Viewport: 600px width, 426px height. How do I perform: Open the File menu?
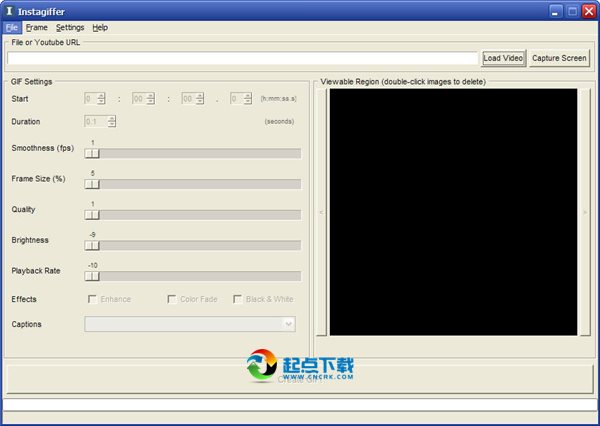coord(12,28)
